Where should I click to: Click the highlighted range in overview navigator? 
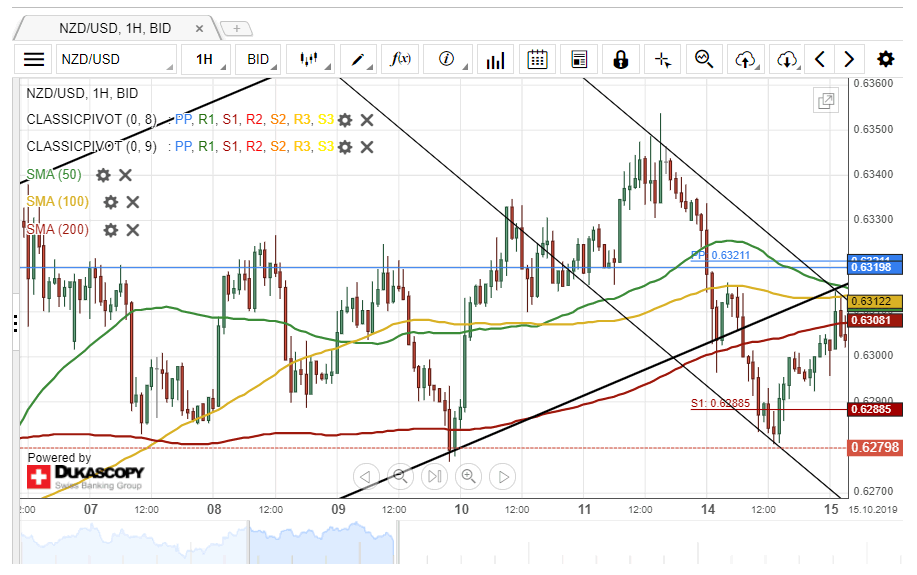(322, 545)
